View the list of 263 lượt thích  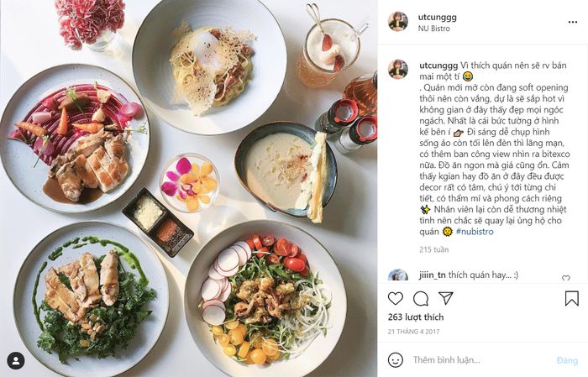pyautogui.click(x=416, y=317)
